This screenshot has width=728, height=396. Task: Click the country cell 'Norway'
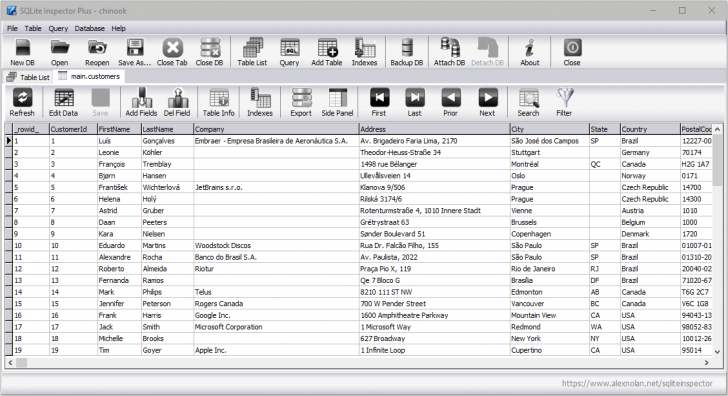(x=650, y=176)
